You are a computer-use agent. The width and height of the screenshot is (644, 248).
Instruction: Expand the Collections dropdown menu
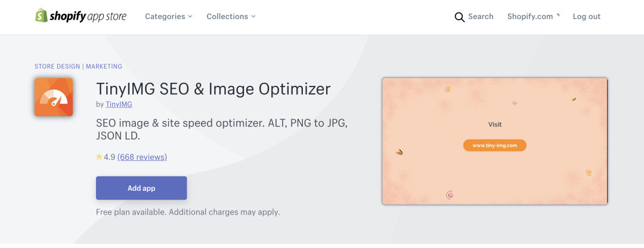pos(231,17)
